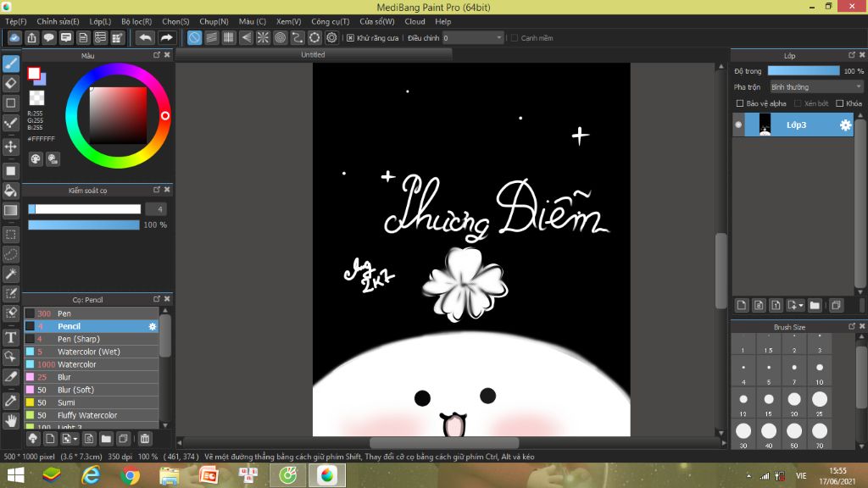
Task: Select the Hand pan tool
Action: (x=10, y=421)
